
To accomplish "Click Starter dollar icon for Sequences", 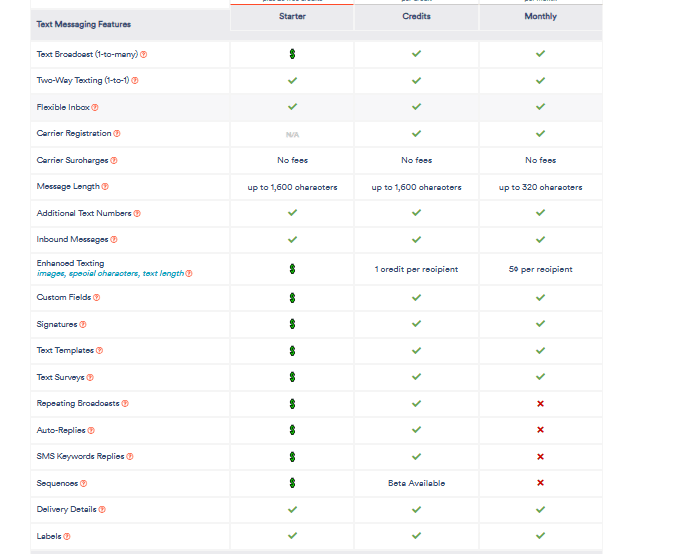I will (x=292, y=483).
